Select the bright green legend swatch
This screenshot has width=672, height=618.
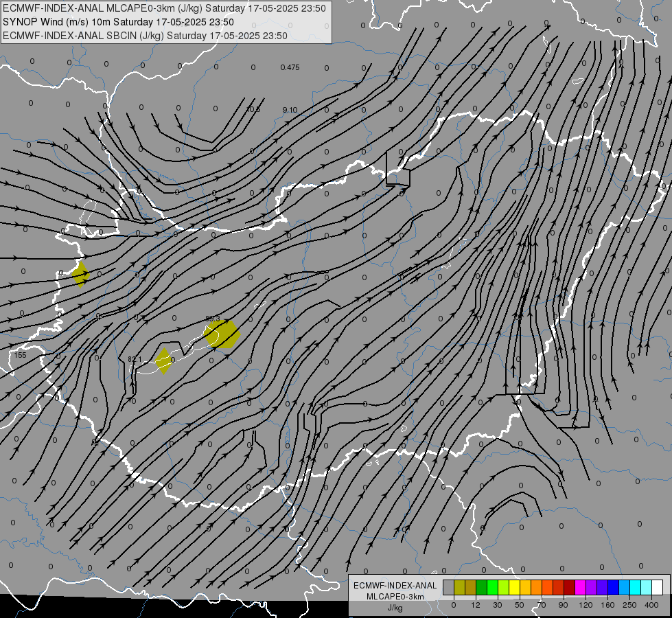pos(492,588)
